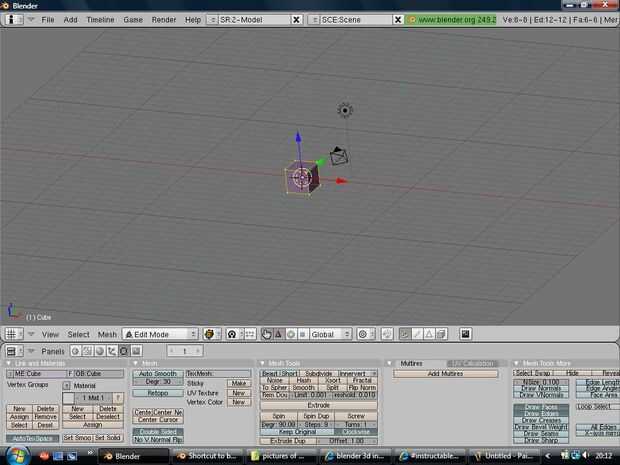
Task: Open the Mesh menu
Action: click(107, 335)
